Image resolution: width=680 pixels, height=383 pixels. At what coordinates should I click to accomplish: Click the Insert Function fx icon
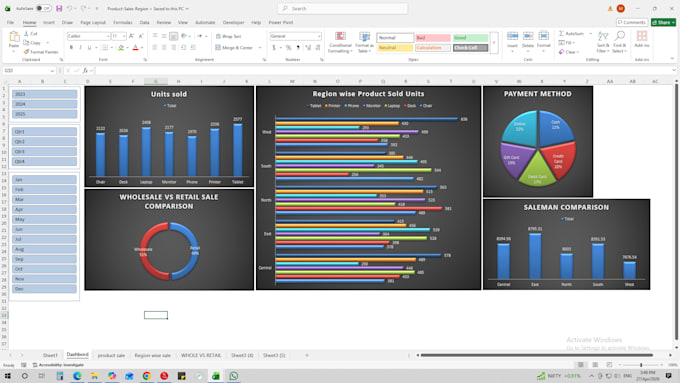85,70
